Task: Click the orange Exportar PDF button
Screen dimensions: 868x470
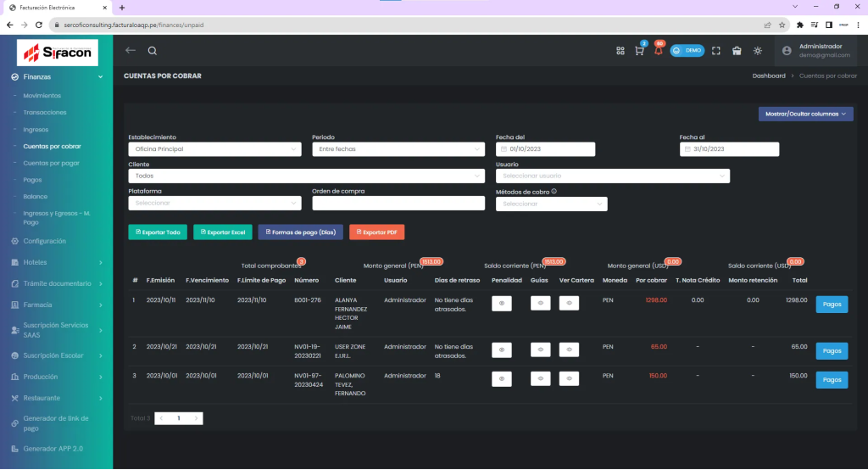Action: [x=377, y=232]
